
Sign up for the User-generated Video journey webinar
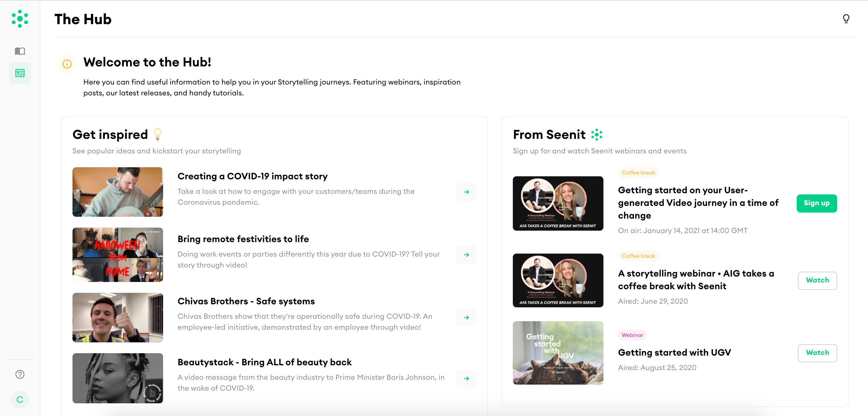click(816, 203)
